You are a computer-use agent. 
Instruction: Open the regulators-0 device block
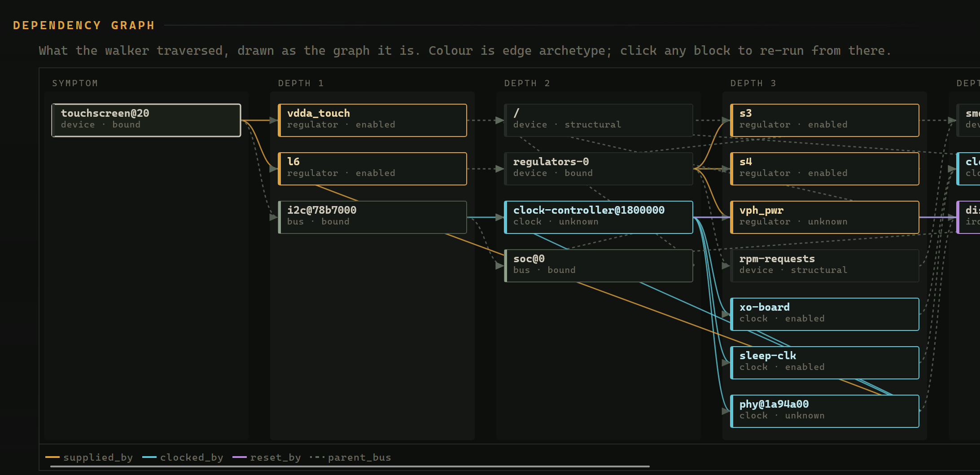click(x=599, y=169)
